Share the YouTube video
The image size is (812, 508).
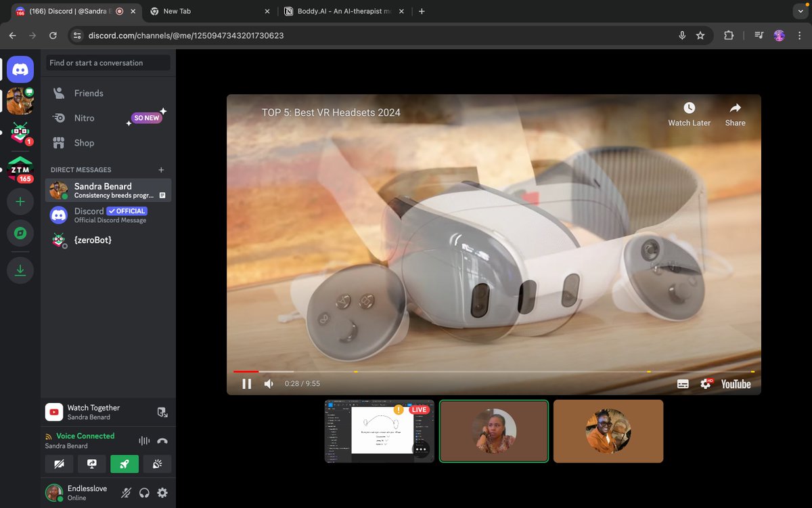(x=735, y=114)
